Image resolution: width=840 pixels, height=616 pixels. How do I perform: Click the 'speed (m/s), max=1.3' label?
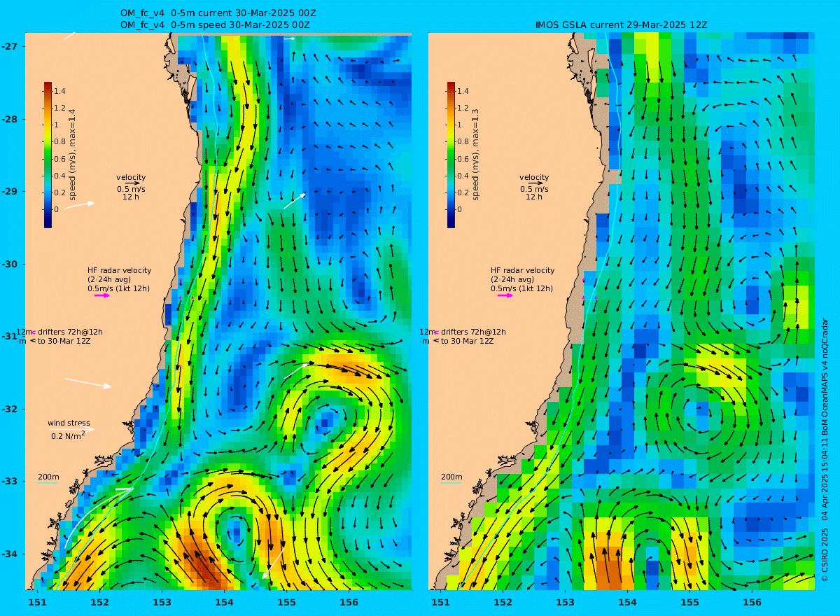(475, 156)
